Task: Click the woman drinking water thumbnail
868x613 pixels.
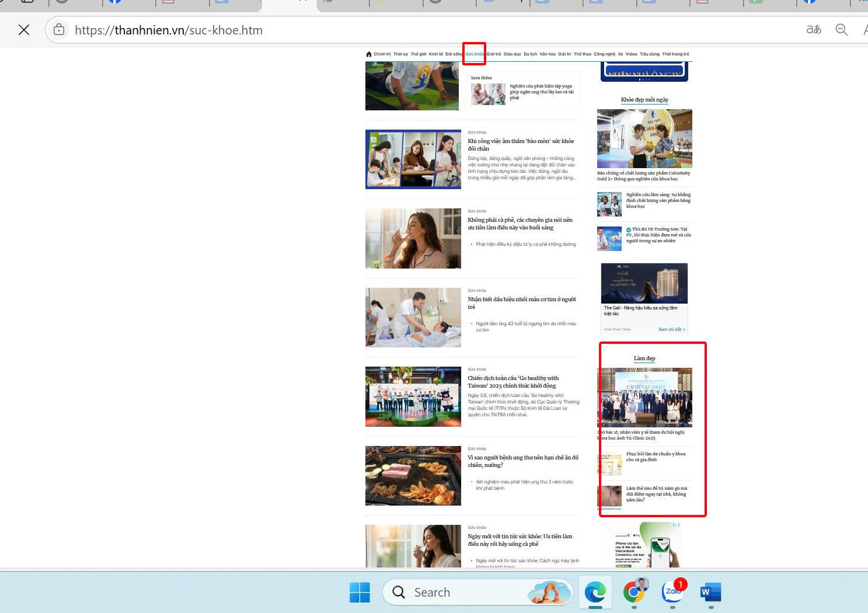Action: [x=413, y=238]
